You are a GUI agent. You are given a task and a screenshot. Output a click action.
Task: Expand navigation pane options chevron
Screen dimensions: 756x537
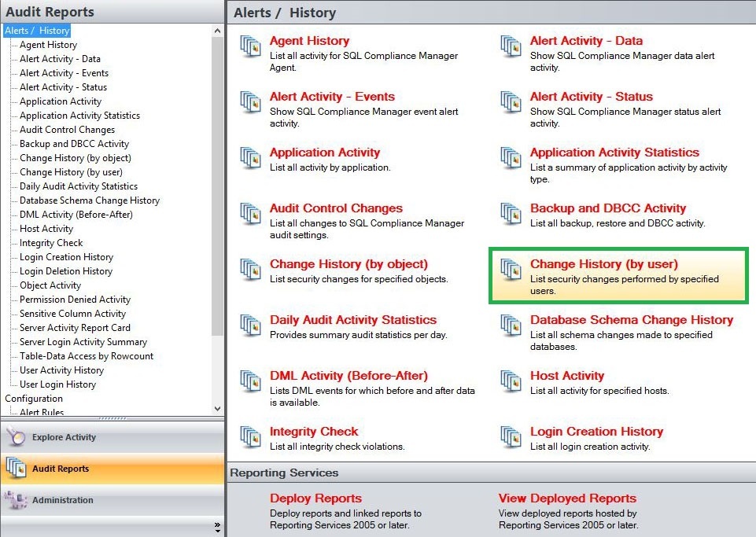point(217,527)
